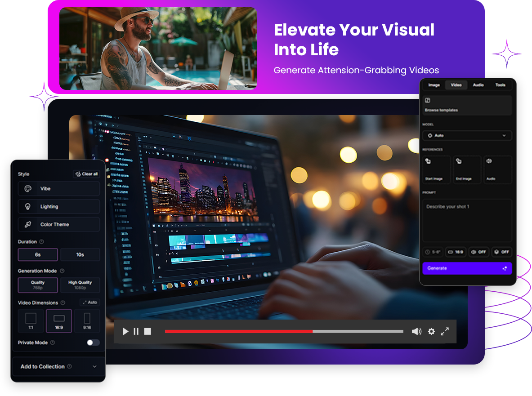
Task: Select the 10s duration option
Action: click(80, 254)
